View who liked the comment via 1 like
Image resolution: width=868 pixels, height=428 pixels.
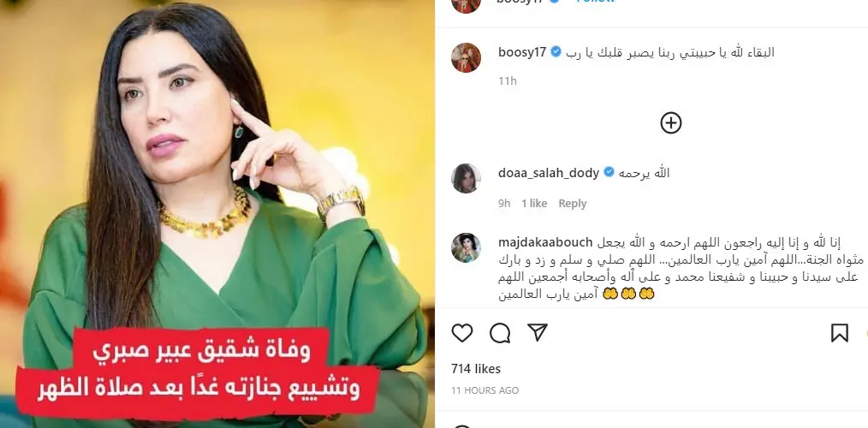534,203
